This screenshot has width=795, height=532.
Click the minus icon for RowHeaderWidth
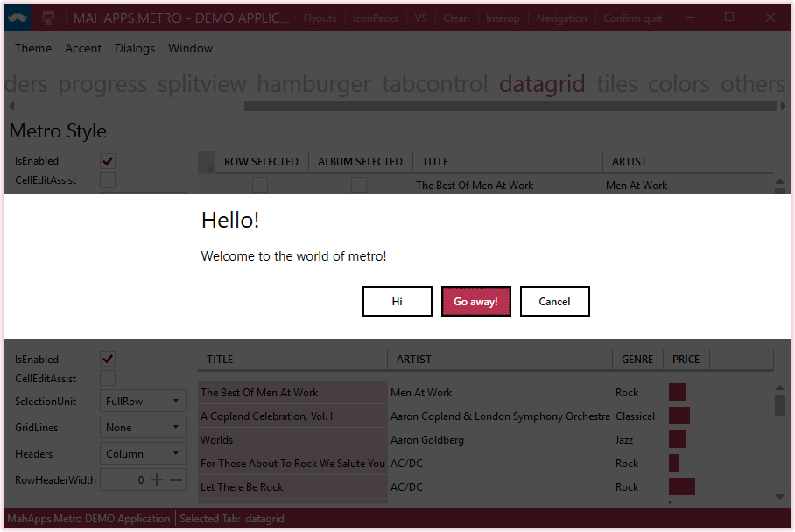point(176,479)
